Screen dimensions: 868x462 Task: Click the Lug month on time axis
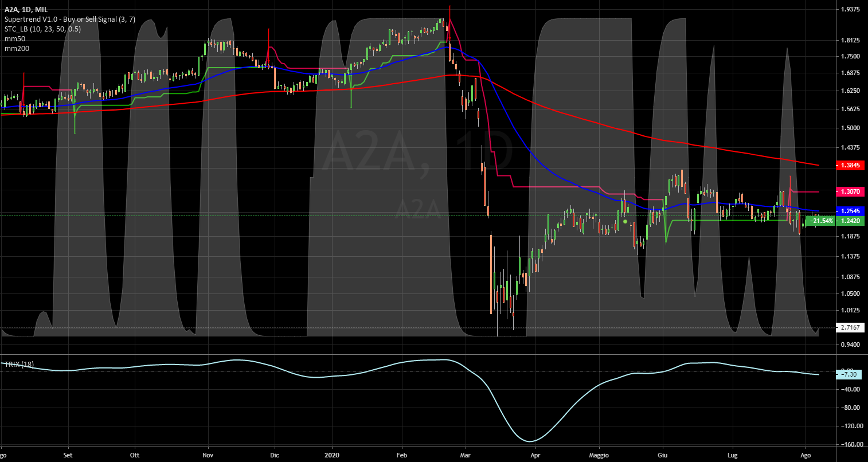coord(733,455)
